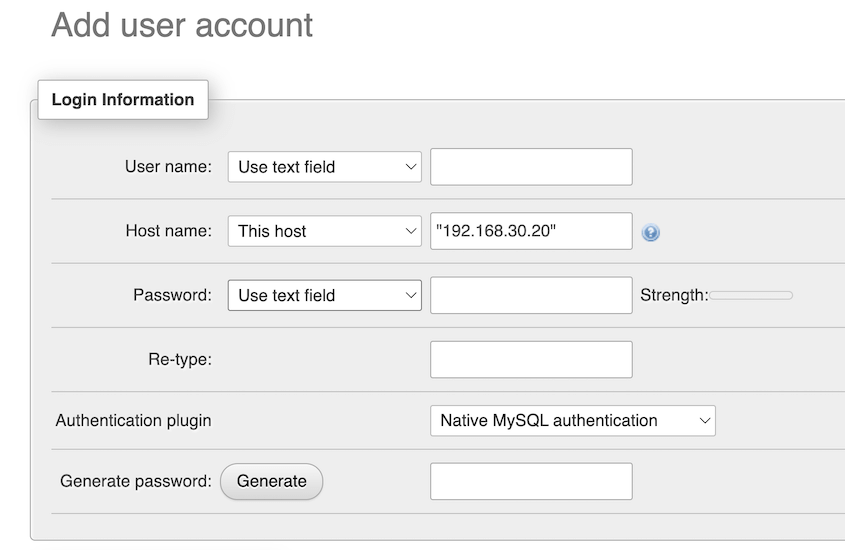The height and width of the screenshot is (550, 845).
Task: Expand the Authentication plugin dropdown
Action: coord(573,421)
